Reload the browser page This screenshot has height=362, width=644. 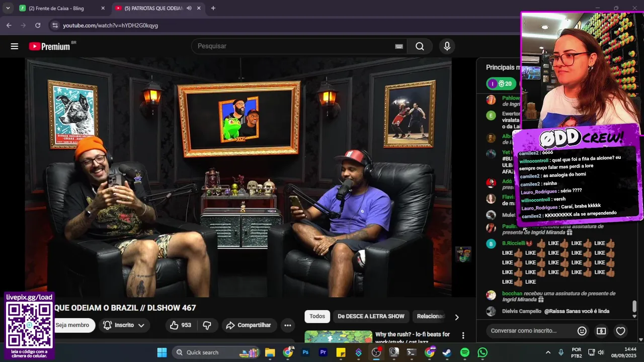pos(38,25)
